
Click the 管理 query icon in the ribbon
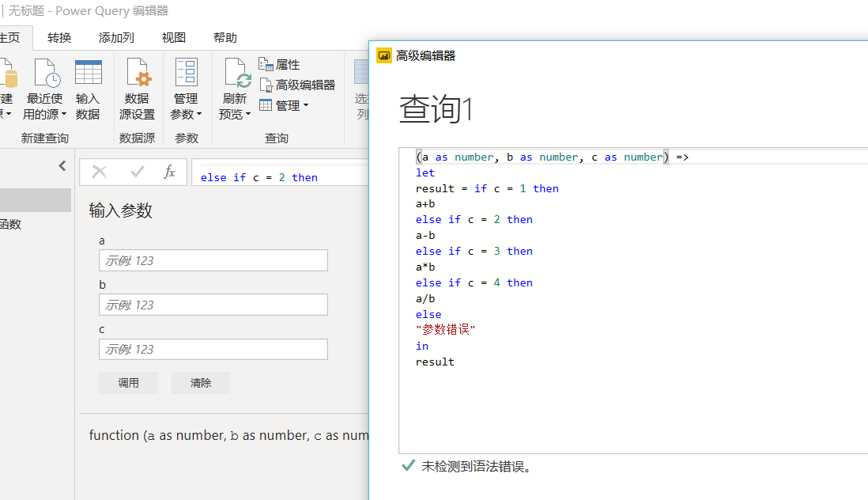[266, 105]
